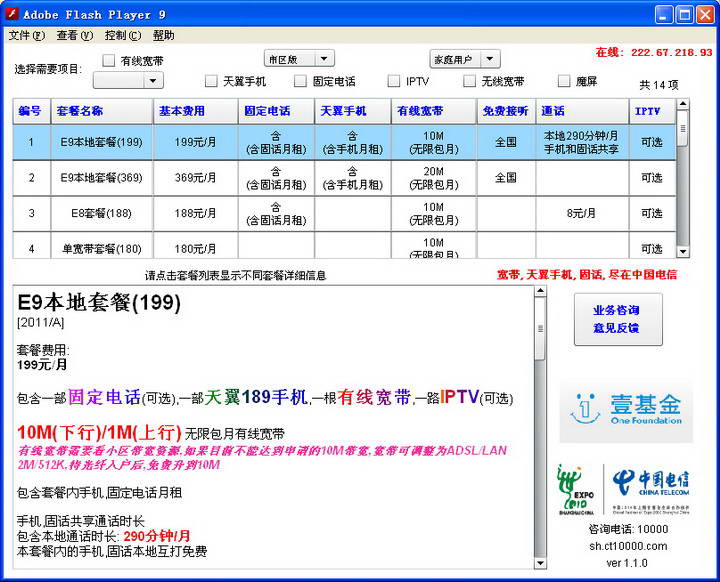720x582 pixels.
Task: Click details panel scrollbar down arrow
Action: pos(540,563)
